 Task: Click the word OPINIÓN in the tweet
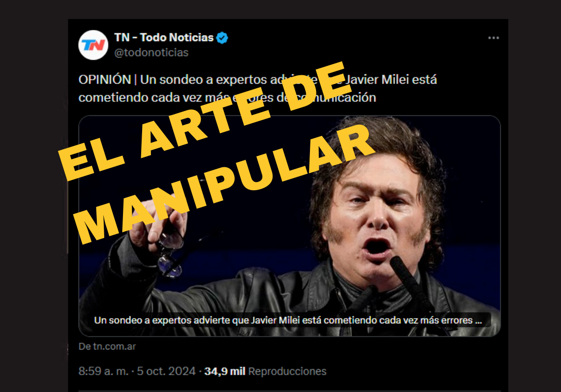tap(105, 79)
